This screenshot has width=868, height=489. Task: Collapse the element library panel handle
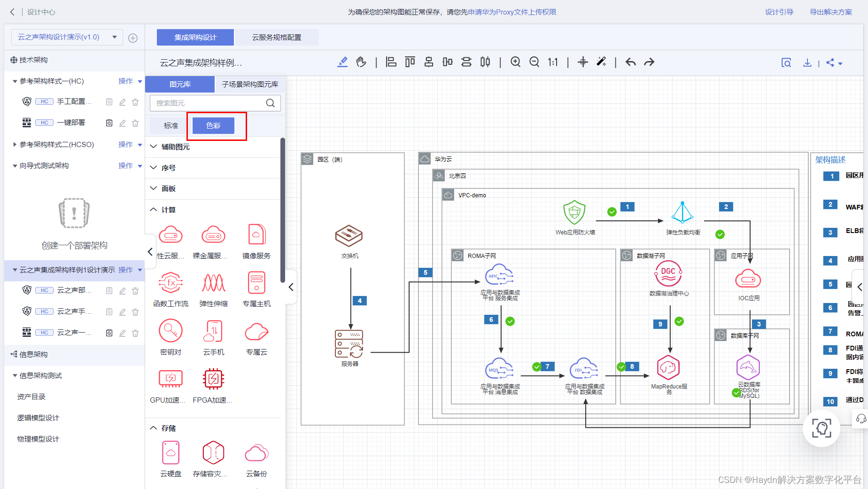point(291,287)
